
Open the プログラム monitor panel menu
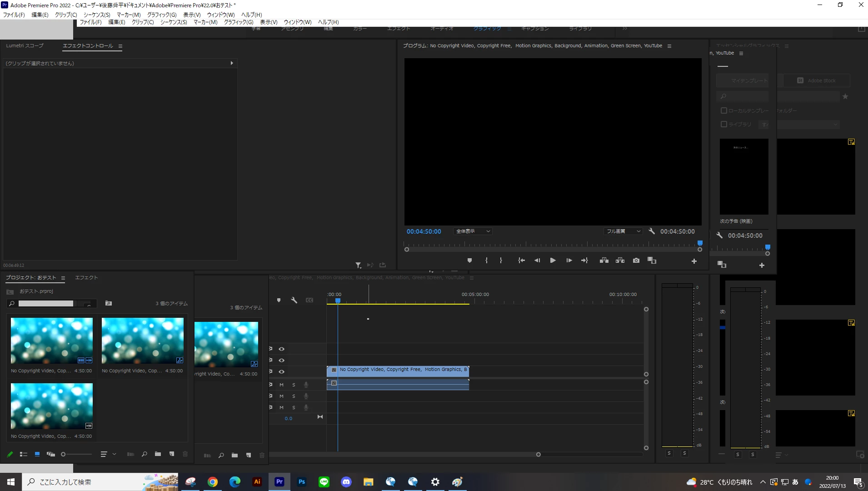coord(669,46)
